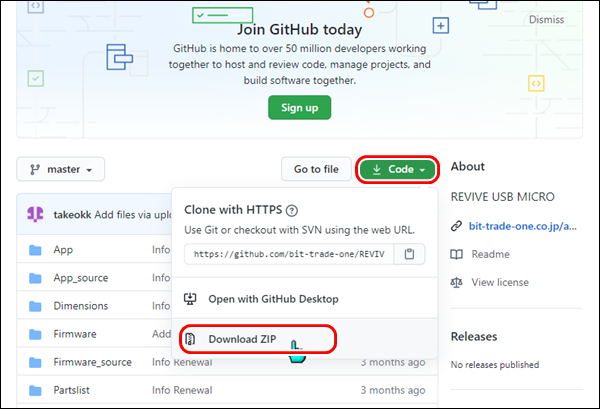This screenshot has height=409, width=600.
Task: Open the Firmware_source folder
Action: (93, 362)
